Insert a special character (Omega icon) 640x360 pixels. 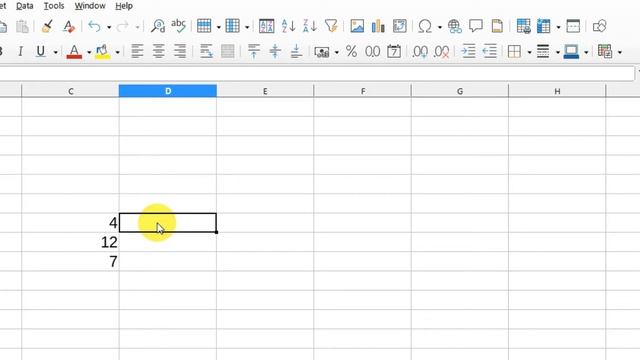[x=425, y=27]
